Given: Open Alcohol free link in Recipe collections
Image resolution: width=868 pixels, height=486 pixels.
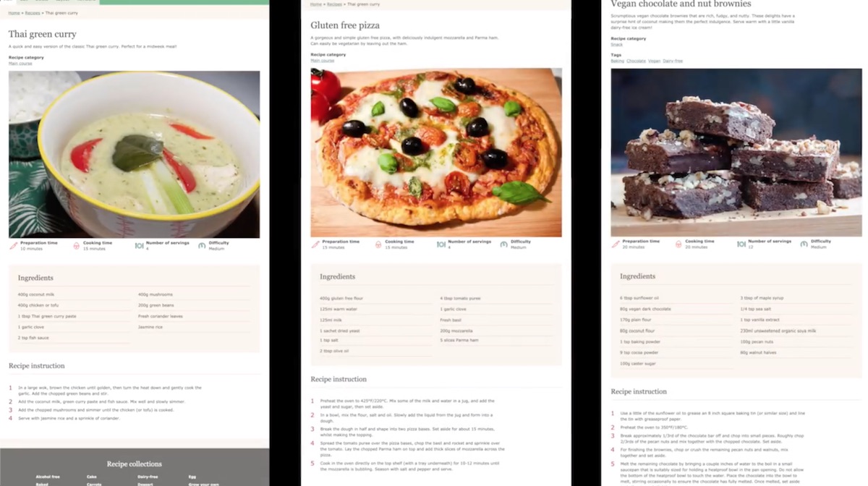Looking at the screenshot, I should (48, 477).
